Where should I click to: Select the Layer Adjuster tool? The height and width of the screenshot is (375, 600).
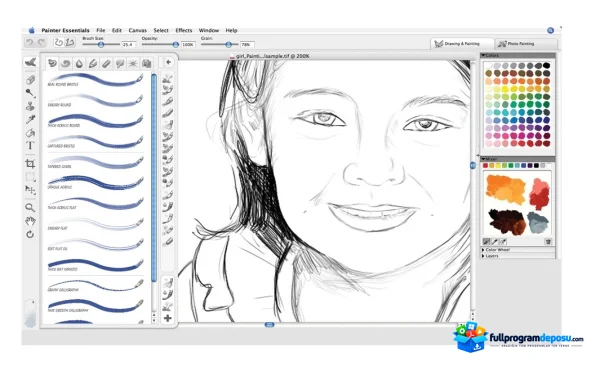tap(30, 190)
